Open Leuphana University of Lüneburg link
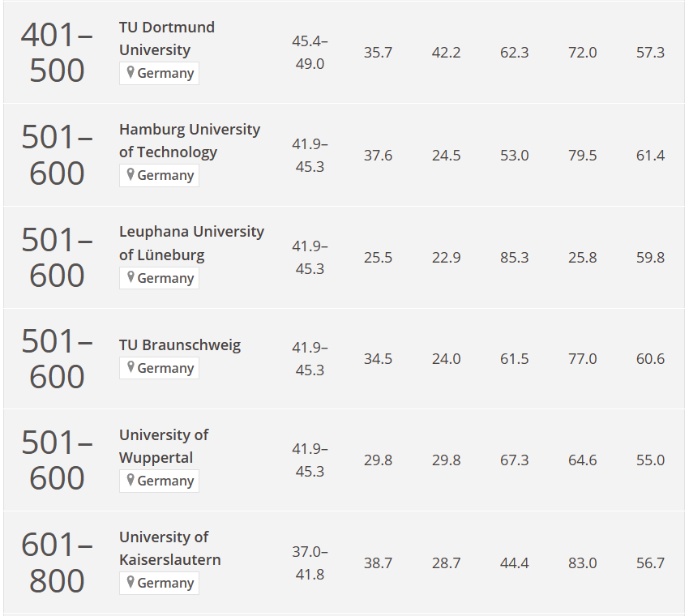This screenshot has width=689, height=616. (191, 243)
